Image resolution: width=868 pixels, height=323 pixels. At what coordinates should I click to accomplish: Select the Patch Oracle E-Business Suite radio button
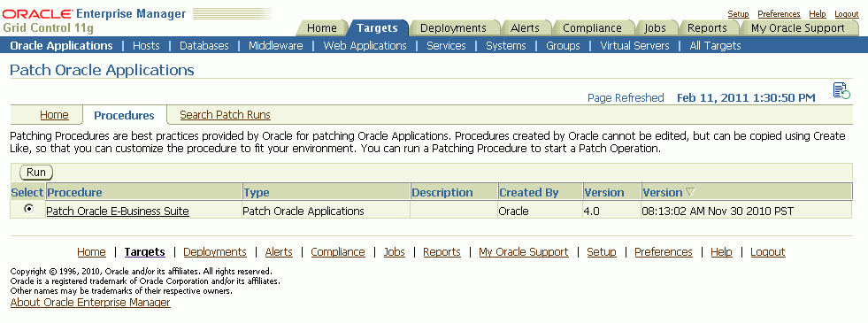tap(28, 208)
